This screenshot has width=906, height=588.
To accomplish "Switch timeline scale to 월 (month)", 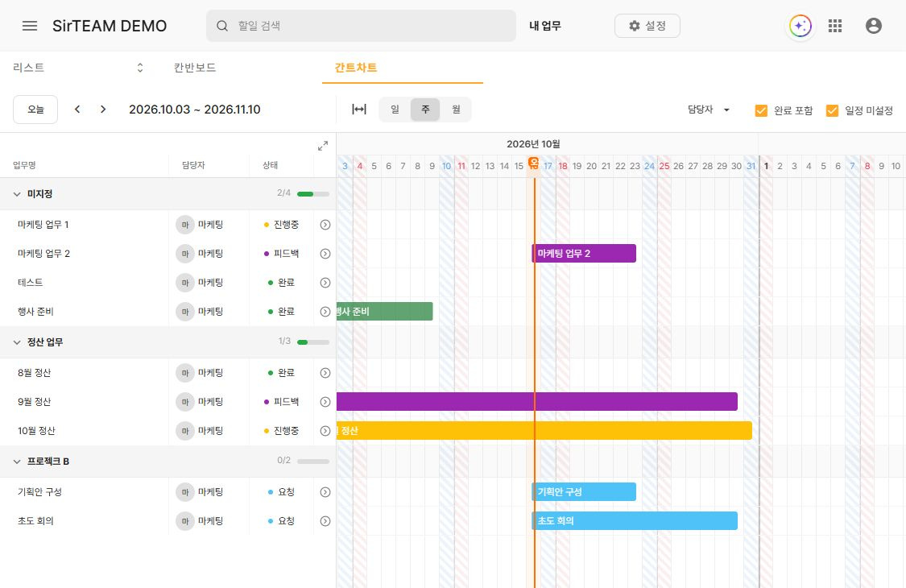I will point(456,110).
